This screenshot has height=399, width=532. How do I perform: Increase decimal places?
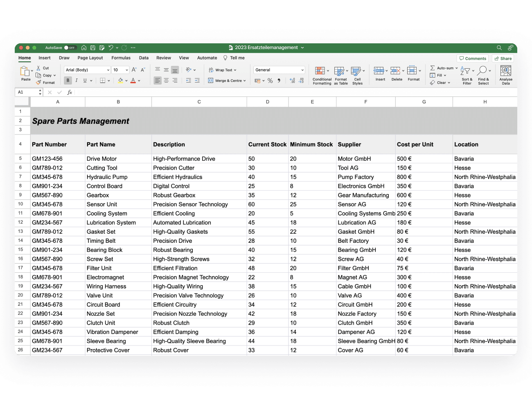(292, 81)
